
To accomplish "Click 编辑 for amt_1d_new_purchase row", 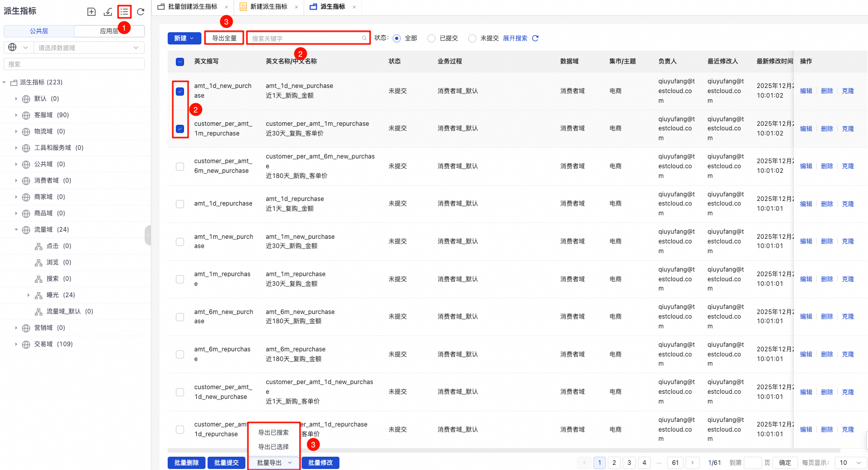I will click(x=806, y=91).
